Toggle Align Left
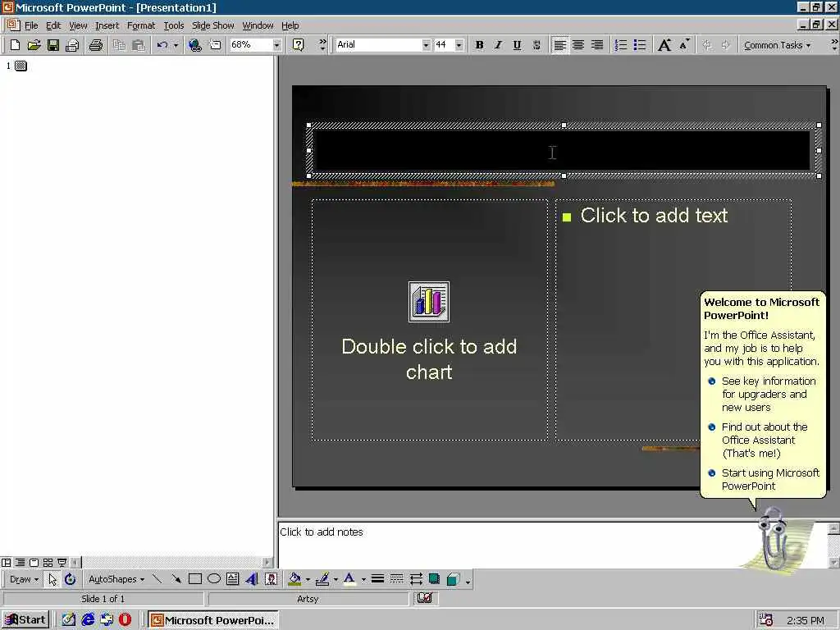The image size is (840, 630). coord(559,45)
